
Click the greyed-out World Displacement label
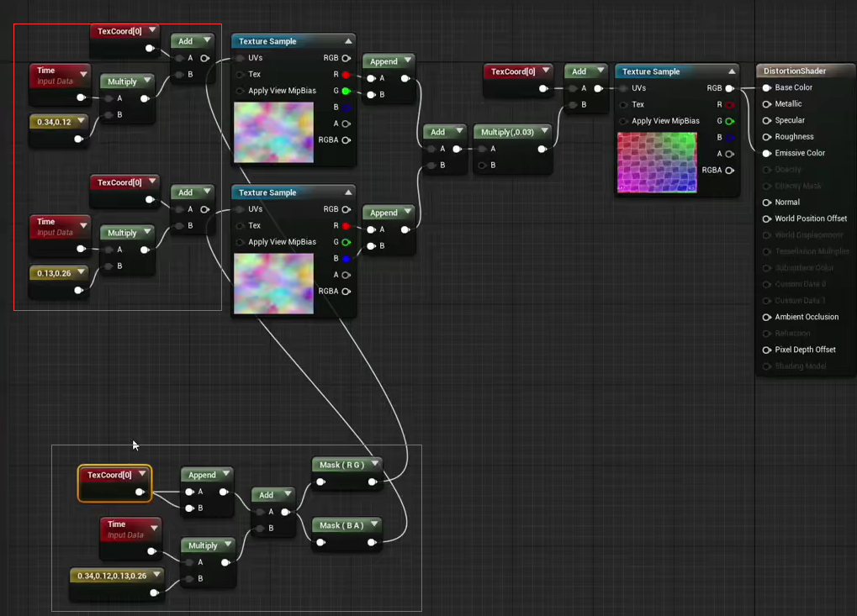click(x=808, y=235)
